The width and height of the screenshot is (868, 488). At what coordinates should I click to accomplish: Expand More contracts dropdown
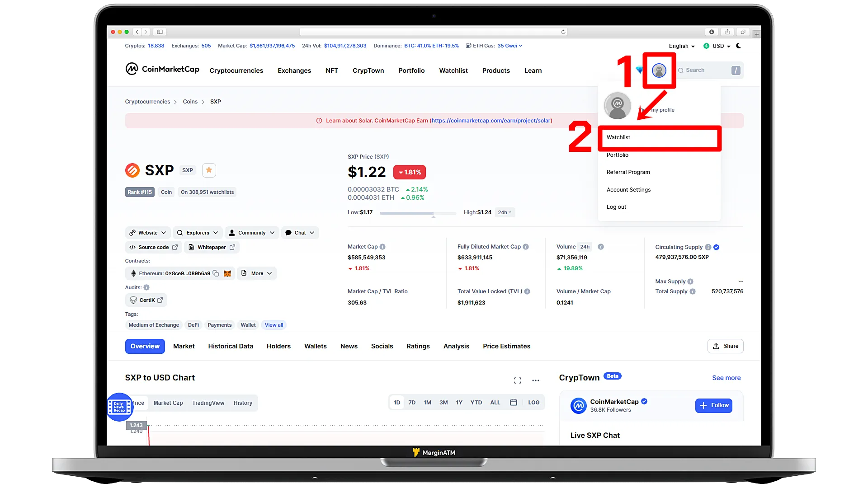pos(257,273)
